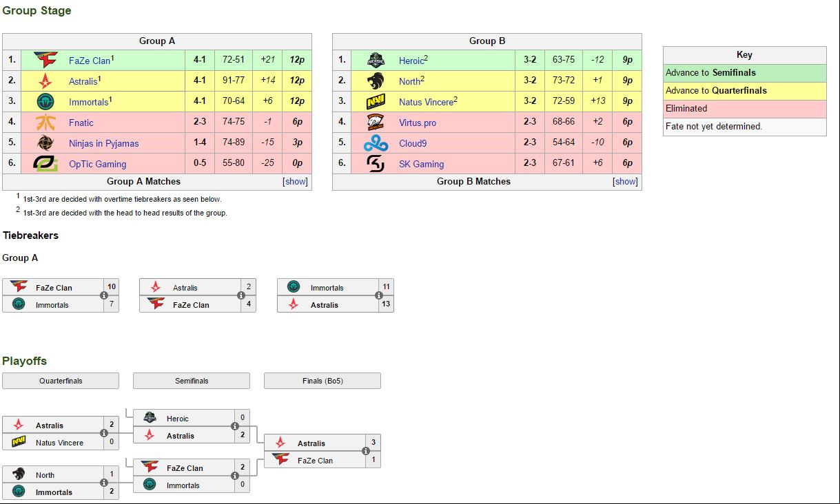Open the Ninjas in Pyjamas team link
Viewport: 840px width, 504px height.
pyautogui.click(x=104, y=143)
